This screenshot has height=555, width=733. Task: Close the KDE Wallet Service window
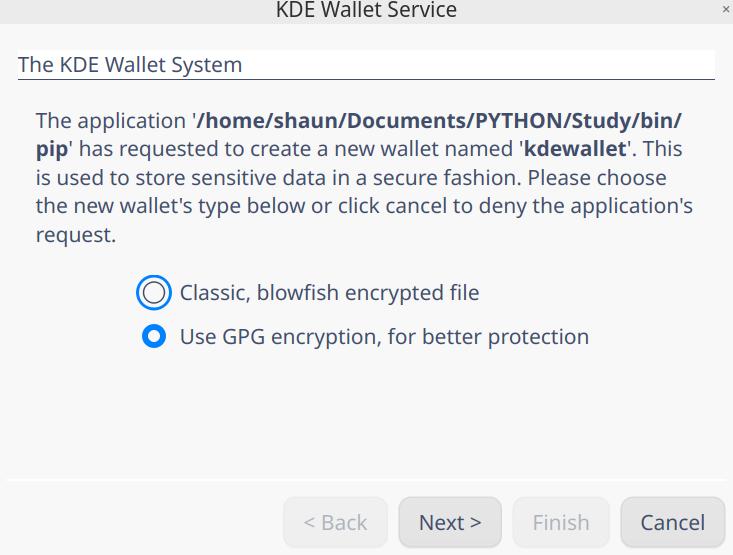click(x=726, y=9)
